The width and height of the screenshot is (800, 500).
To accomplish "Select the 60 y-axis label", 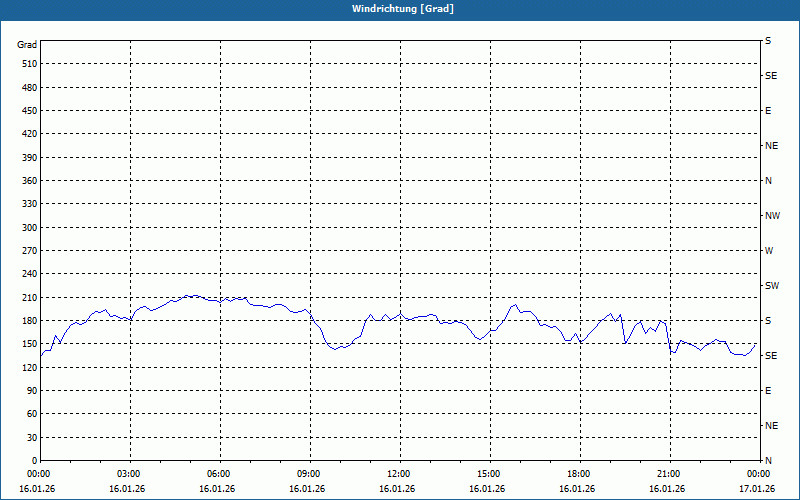I will click(32, 414).
